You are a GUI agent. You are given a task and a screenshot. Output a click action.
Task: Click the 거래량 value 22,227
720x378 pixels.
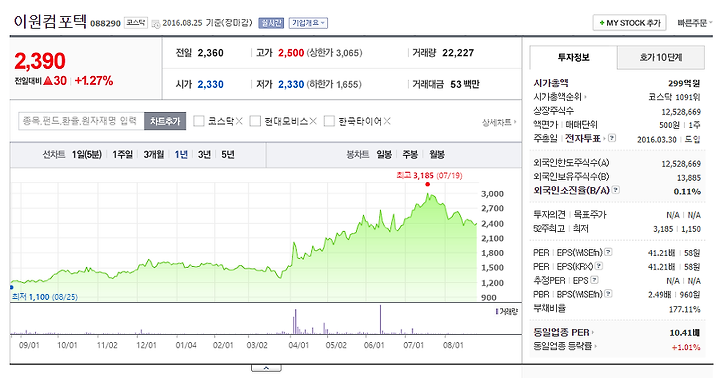click(458, 53)
